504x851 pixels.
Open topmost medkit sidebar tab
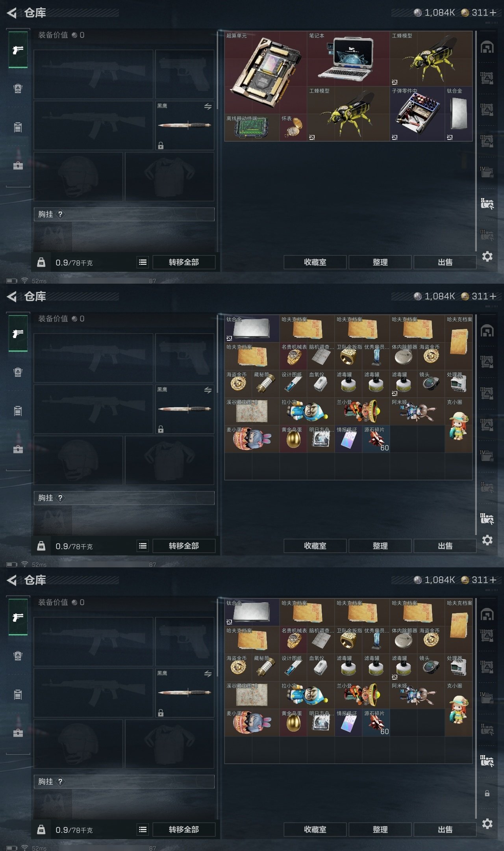(x=18, y=165)
